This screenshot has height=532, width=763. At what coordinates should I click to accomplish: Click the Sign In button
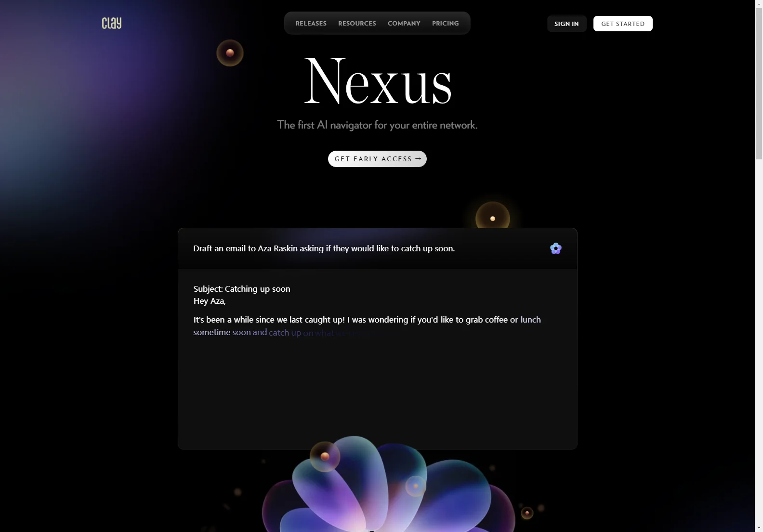point(566,24)
